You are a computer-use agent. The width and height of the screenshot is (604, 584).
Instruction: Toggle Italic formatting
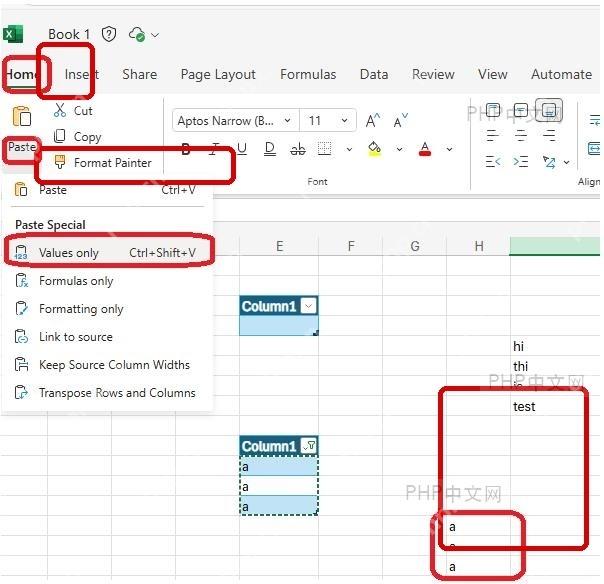pyautogui.click(x=215, y=149)
